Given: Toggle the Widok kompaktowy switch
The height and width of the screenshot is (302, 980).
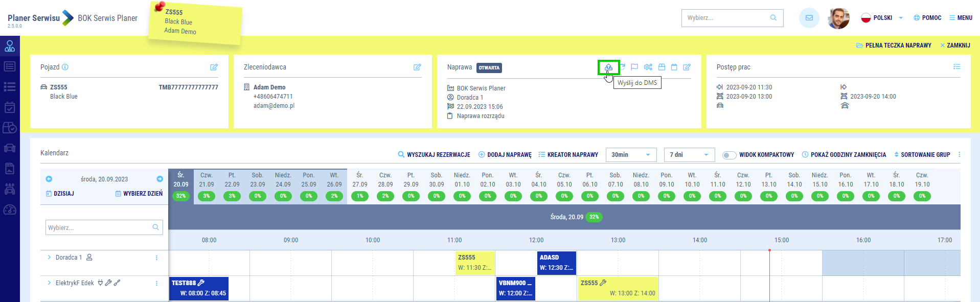Looking at the screenshot, I should [x=729, y=155].
